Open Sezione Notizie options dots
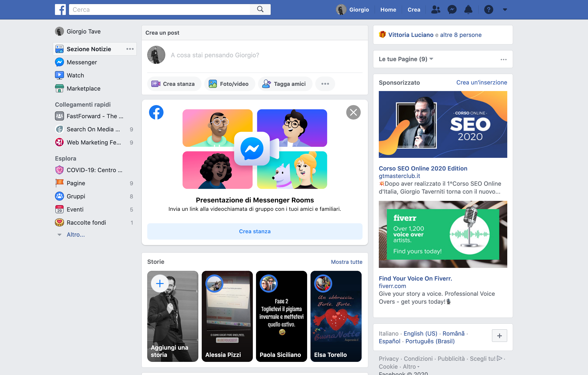Screen dimensions: 588x375 point(130,49)
